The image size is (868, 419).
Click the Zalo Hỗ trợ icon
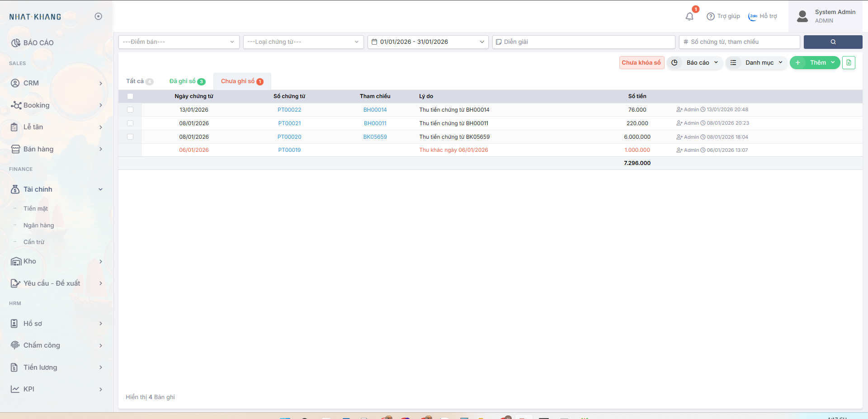753,16
